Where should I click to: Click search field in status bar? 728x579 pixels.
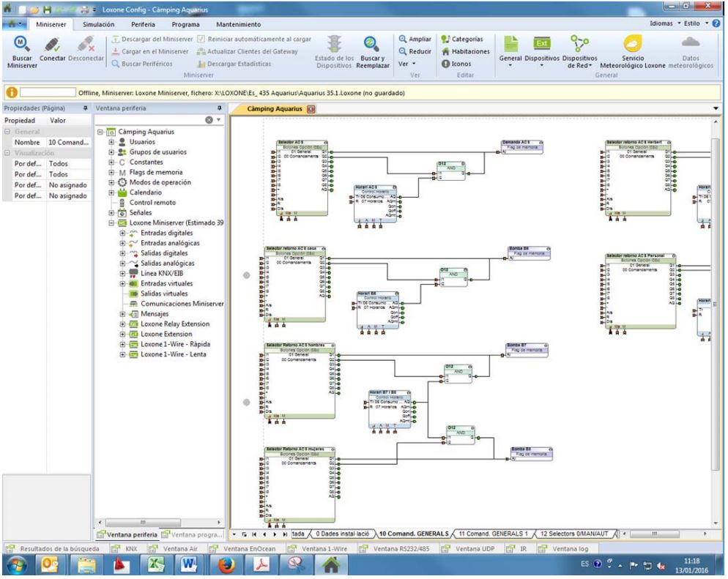(x=48, y=93)
